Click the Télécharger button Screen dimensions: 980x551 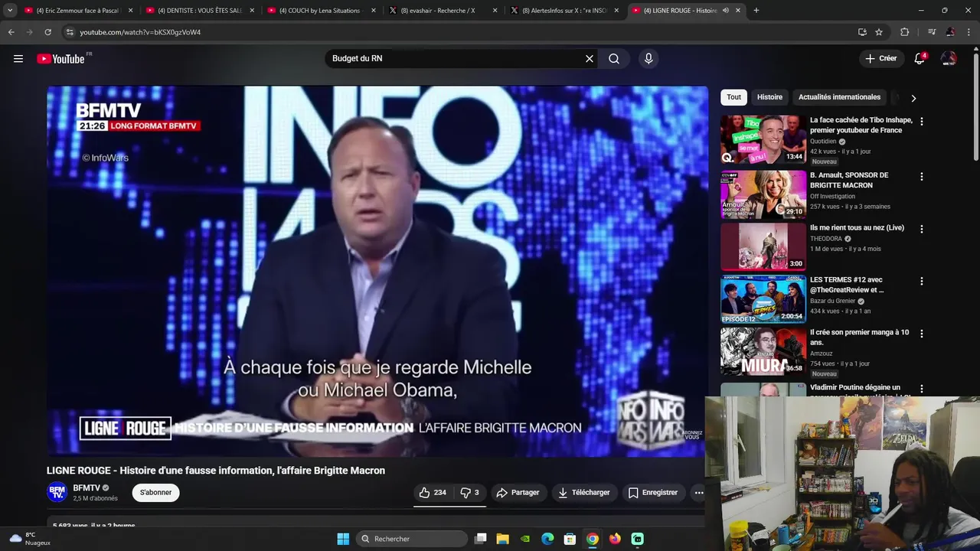click(x=584, y=493)
